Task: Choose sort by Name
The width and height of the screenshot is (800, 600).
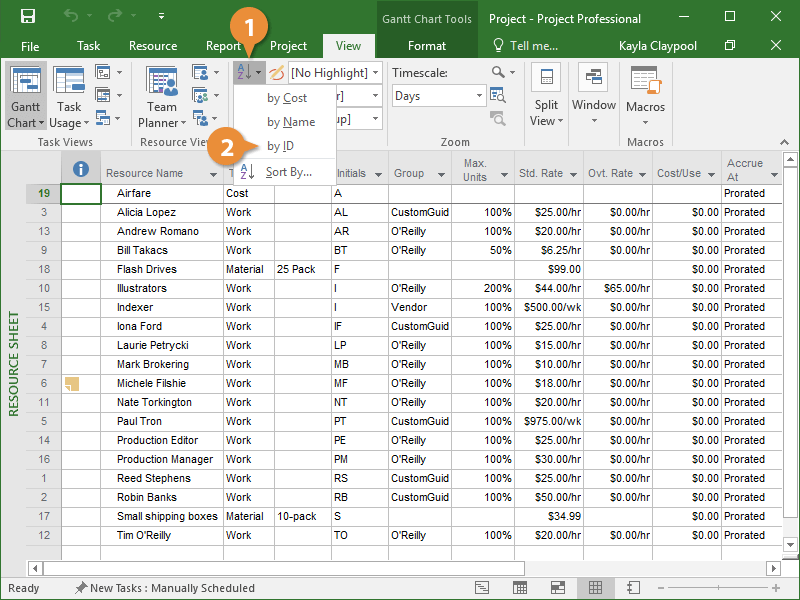Action: point(290,122)
